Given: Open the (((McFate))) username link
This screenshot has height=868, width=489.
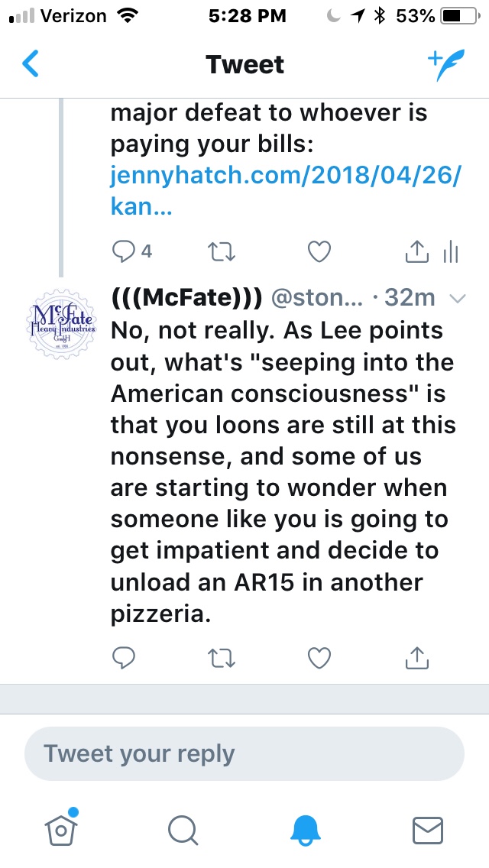Looking at the screenshot, I should 187,299.
